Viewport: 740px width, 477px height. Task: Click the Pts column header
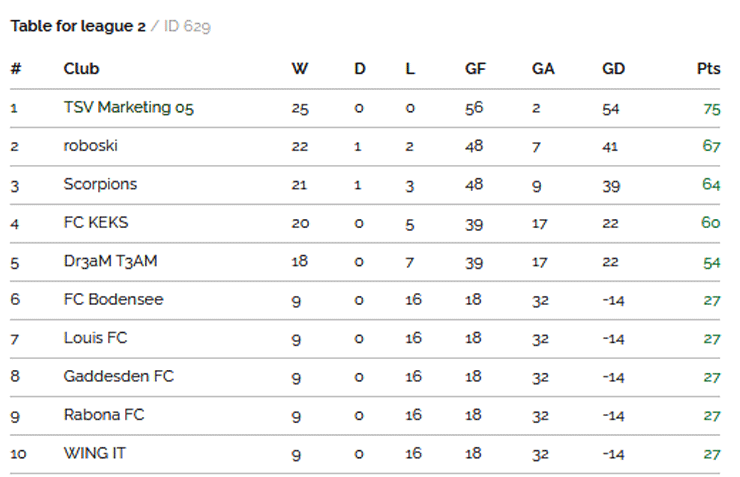point(708,69)
